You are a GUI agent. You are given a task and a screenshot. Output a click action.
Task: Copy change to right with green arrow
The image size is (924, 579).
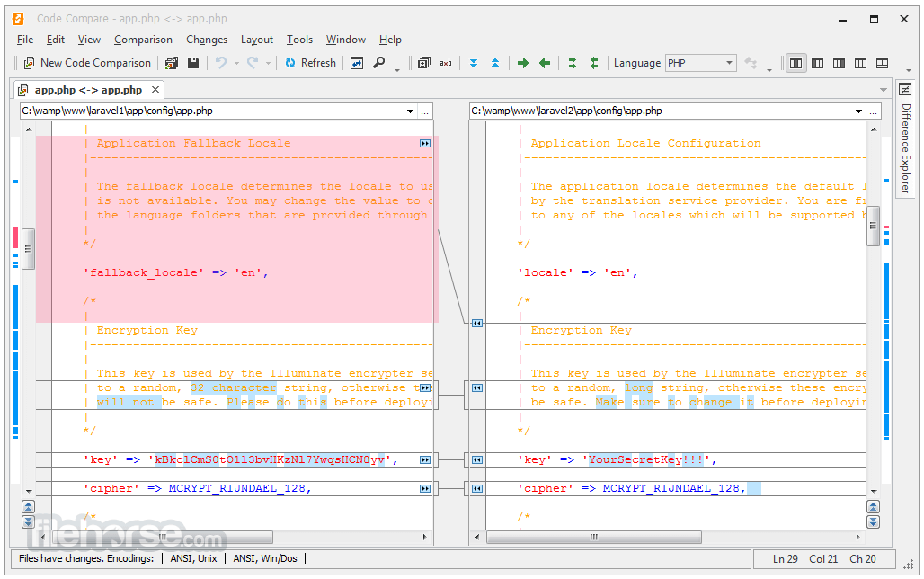pos(523,63)
